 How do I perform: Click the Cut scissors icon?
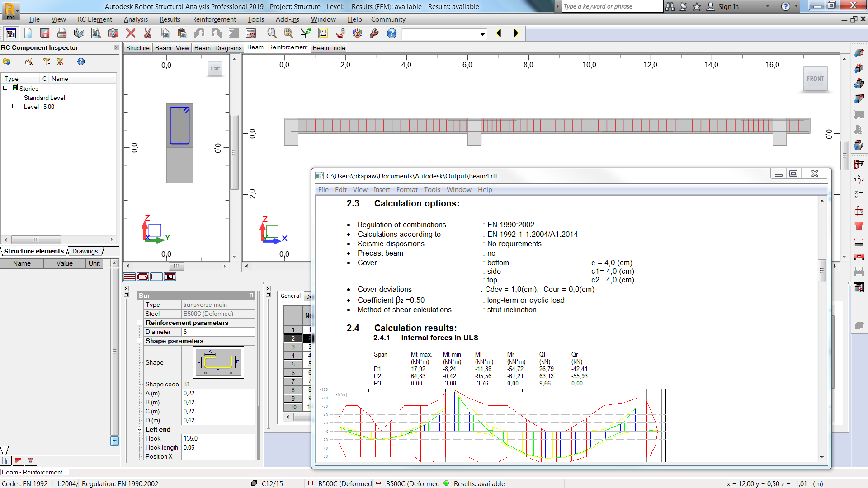147,33
